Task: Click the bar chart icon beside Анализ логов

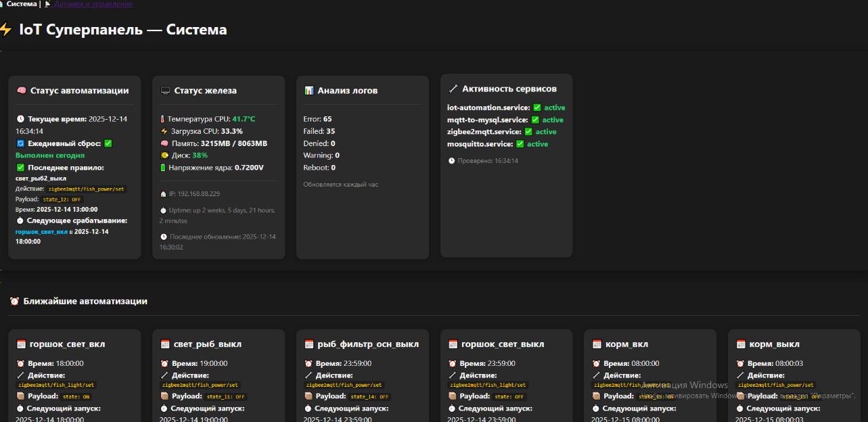Action: 309,91
